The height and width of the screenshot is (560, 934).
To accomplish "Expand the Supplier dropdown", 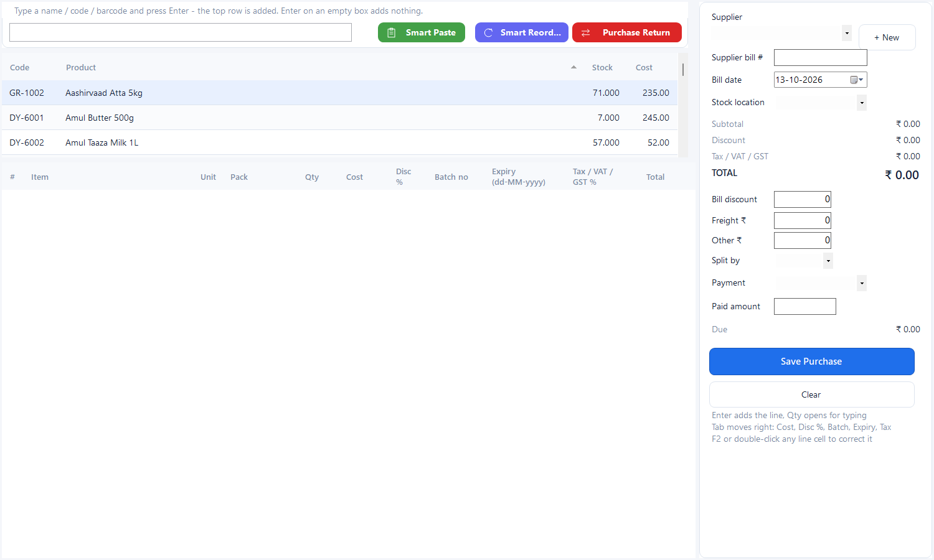I will [x=846, y=33].
